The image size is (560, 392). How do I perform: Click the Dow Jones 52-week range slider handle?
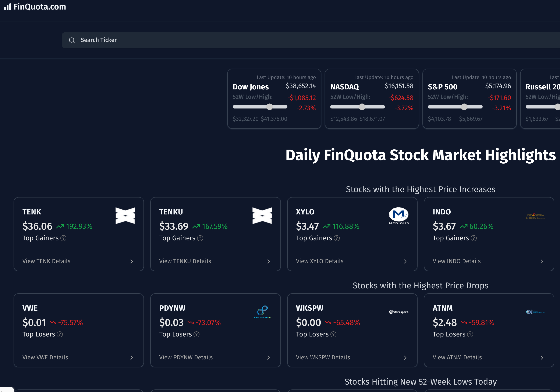270,107
